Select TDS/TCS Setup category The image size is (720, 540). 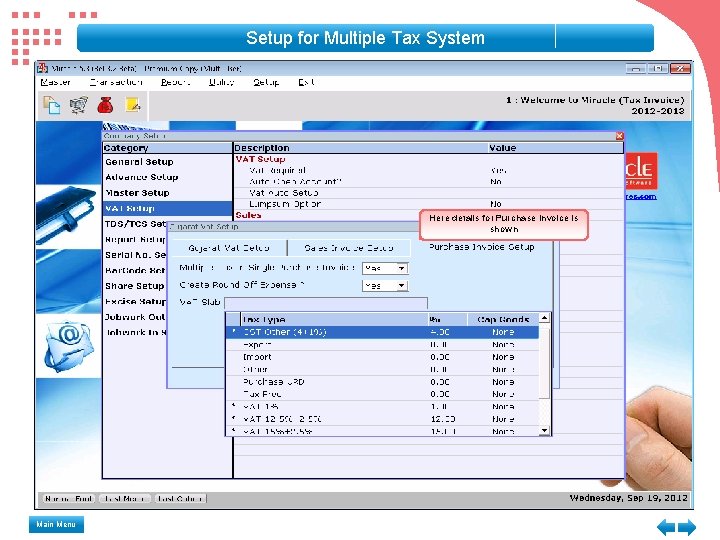tap(135, 224)
